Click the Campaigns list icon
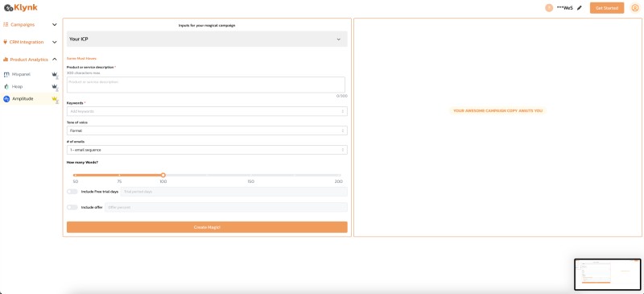 pyautogui.click(x=6, y=25)
